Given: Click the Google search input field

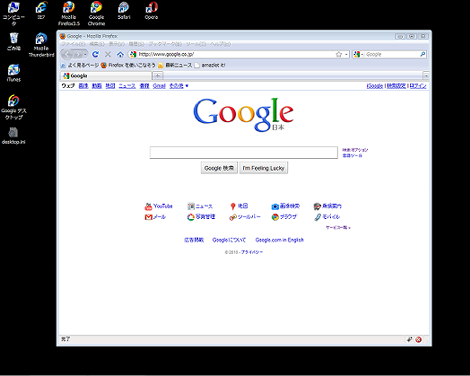Looking at the screenshot, I should coord(244,153).
